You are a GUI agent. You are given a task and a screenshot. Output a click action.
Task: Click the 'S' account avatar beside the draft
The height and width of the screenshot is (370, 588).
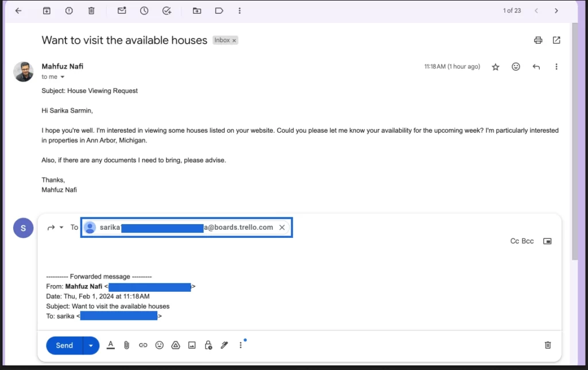(23, 228)
